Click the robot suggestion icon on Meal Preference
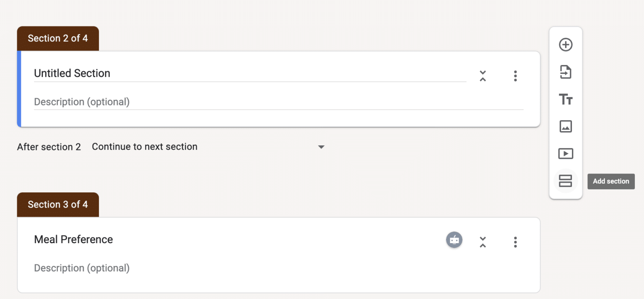 tap(454, 239)
